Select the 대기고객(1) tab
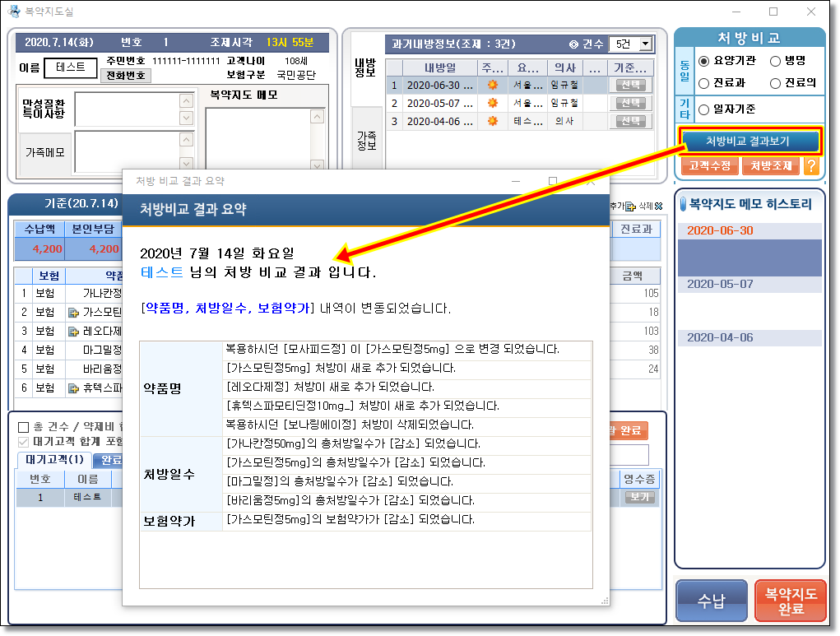 pyautogui.click(x=54, y=459)
